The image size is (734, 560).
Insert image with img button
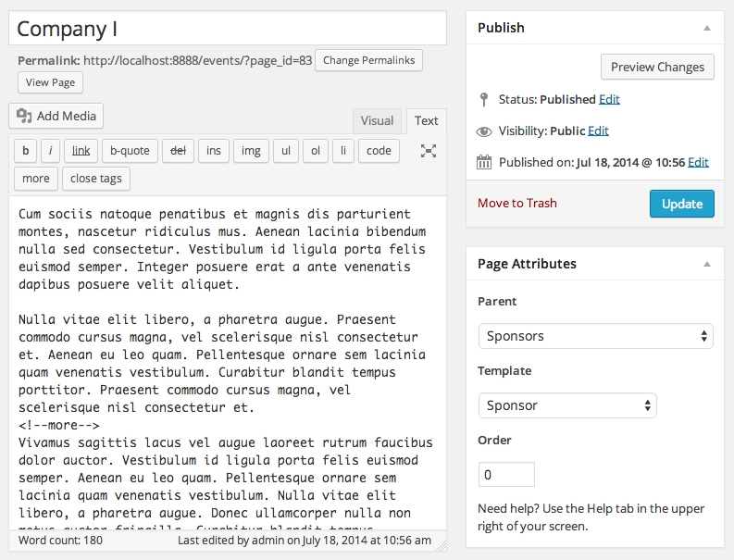pyautogui.click(x=251, y=151)
